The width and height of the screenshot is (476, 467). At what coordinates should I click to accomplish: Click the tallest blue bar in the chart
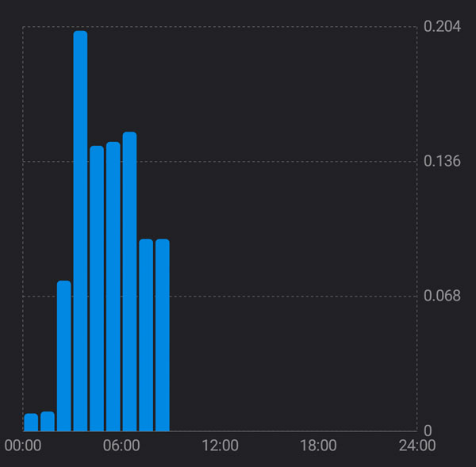80,230
